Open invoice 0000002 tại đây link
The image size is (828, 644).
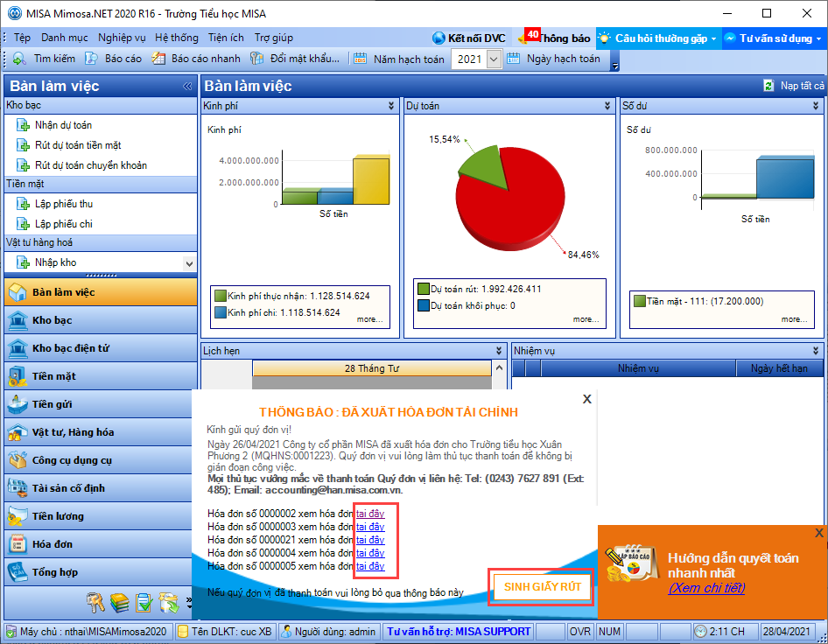pyautogui.click(x=370, y=514)
